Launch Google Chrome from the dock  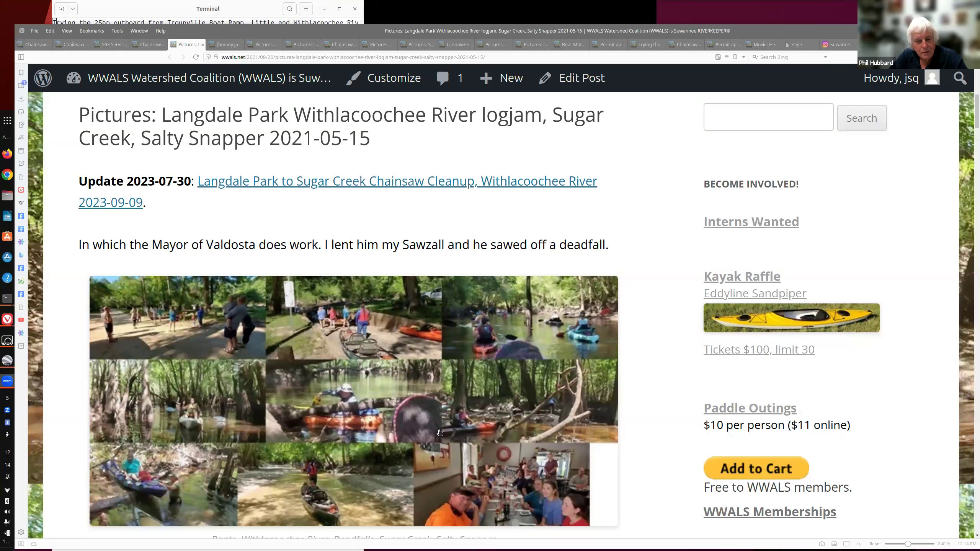(7, 175)
